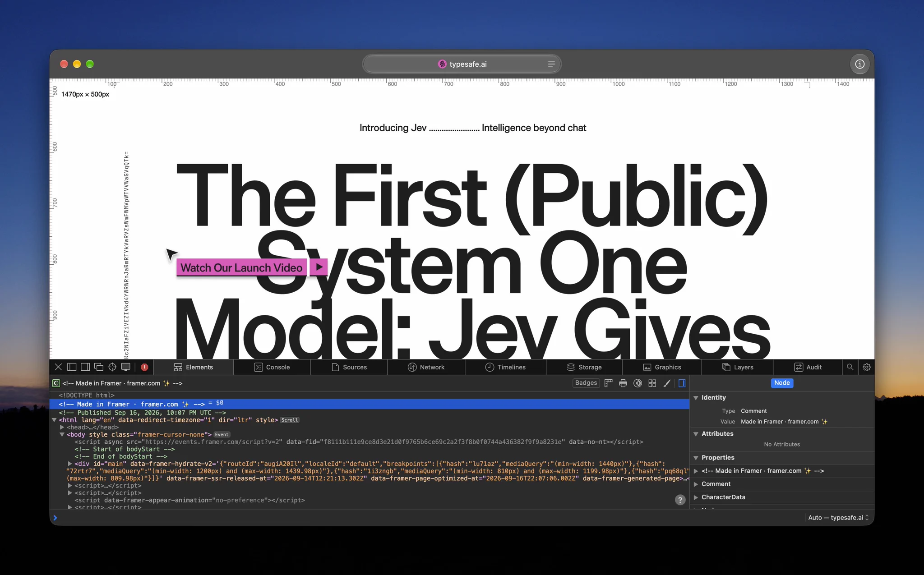Toggle dark appearance with the half-circle icon
The image size is (924, 575).
638,383
